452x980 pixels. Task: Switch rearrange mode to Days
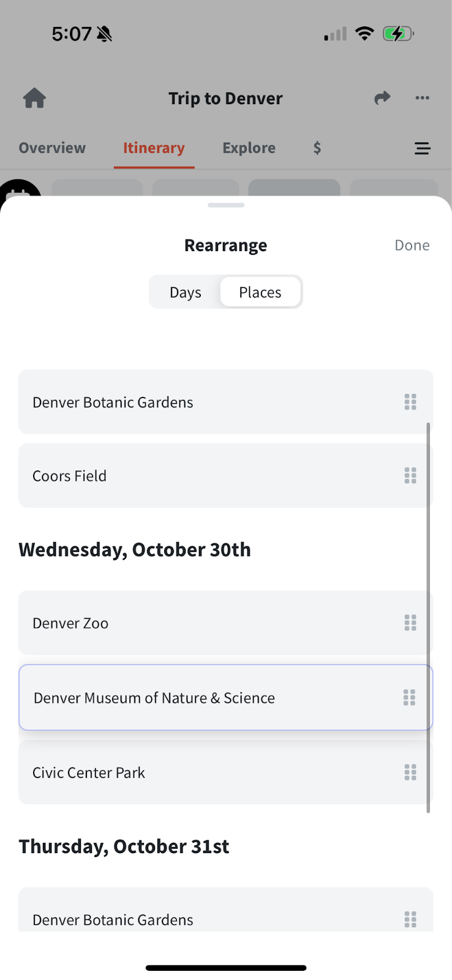point(186,292)
